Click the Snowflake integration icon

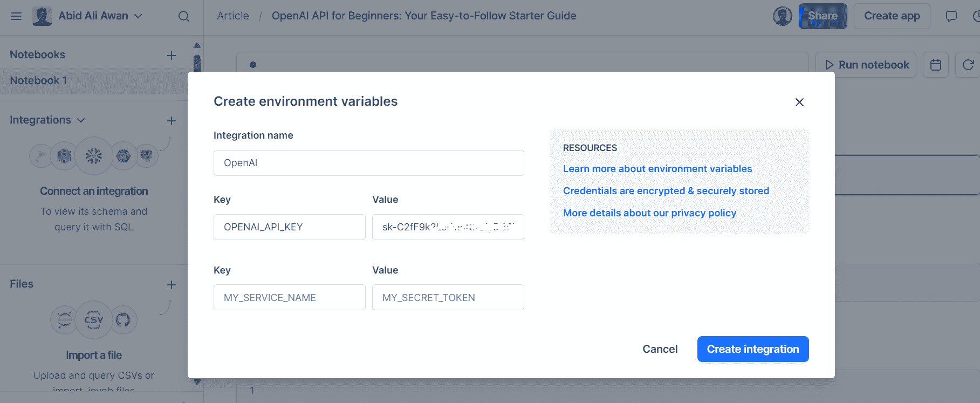(x=94, y=156)
